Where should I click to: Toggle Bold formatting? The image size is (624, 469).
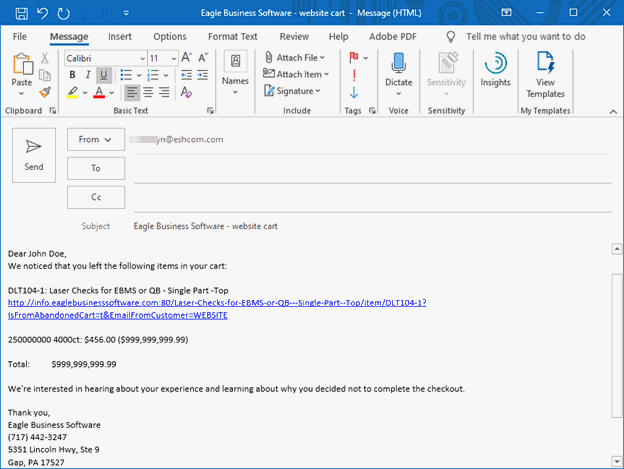coord(72,75)
